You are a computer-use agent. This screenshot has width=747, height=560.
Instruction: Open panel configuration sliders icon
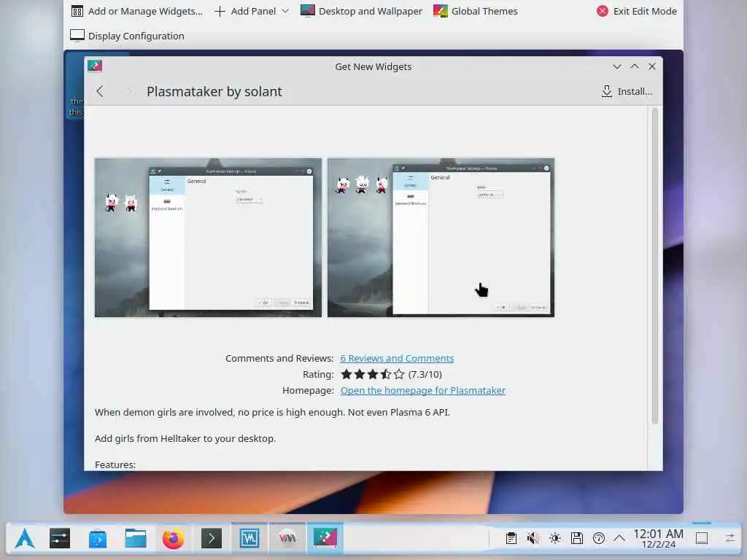pos(729,539)
